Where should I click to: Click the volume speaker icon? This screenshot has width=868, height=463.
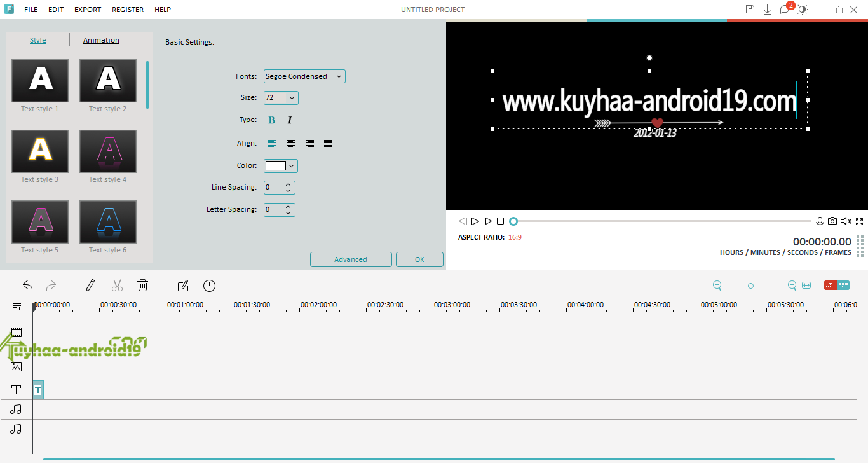click(x=846, y=221)
